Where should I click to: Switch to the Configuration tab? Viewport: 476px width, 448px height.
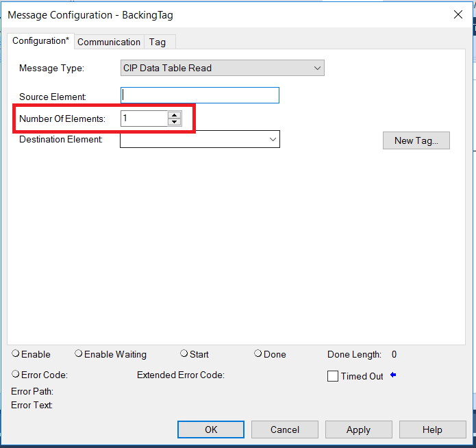(x=40, y=41)
